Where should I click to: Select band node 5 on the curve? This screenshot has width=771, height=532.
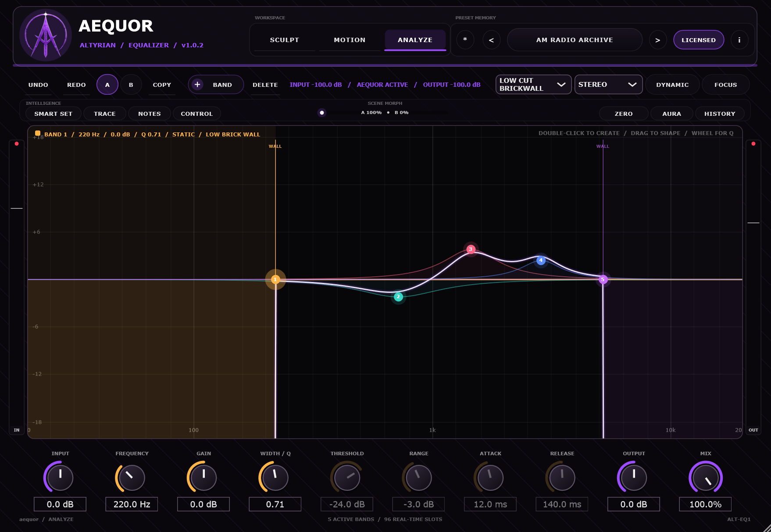click(x=603, y=279)
